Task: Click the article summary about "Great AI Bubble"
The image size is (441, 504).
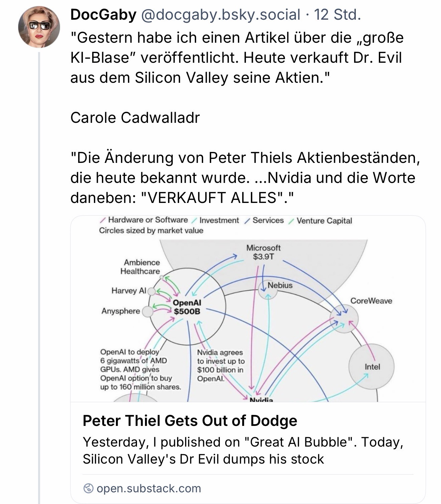Action: (x=243, y=450)
